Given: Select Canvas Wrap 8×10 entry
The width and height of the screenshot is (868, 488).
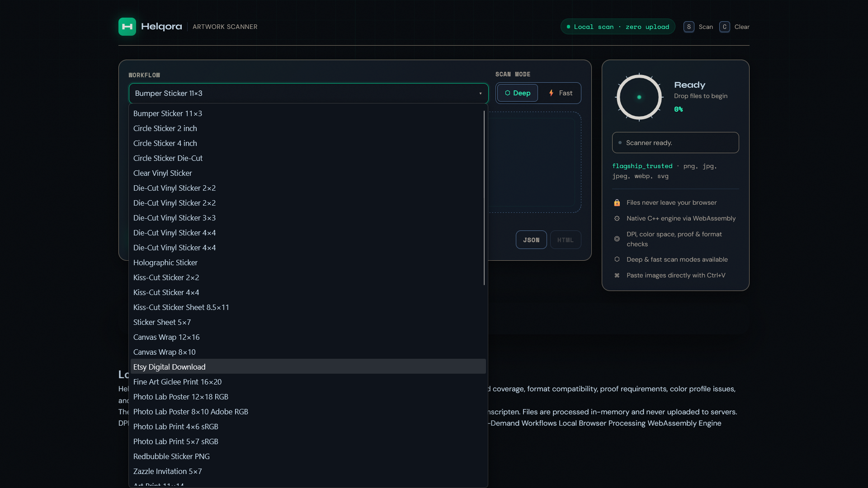Looking at the screenshot, I should tap(308, 352).
